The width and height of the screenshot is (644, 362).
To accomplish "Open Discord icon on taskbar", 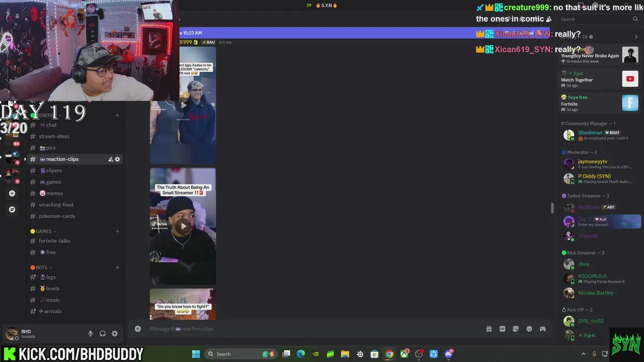I will click(448, 354).
